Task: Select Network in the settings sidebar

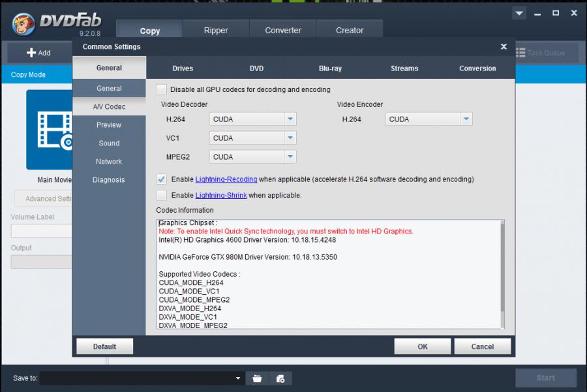Action: (109, 162)
